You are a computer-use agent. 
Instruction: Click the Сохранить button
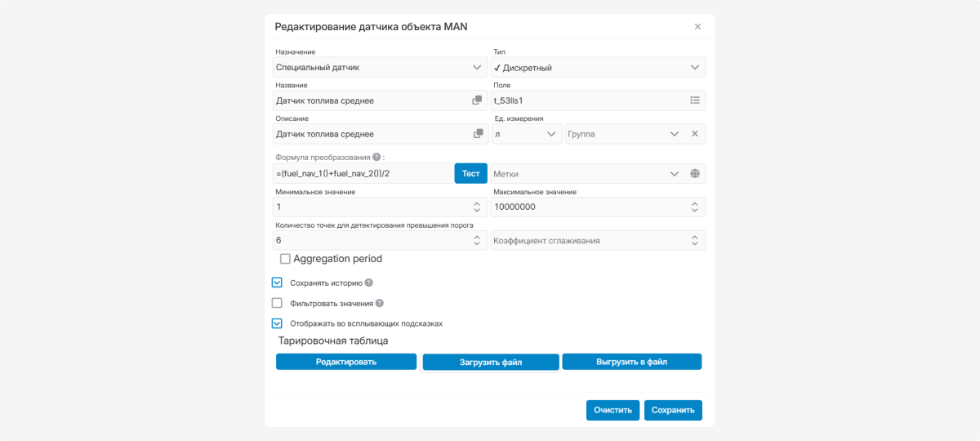pyautogui.click(x=673, y=410)
